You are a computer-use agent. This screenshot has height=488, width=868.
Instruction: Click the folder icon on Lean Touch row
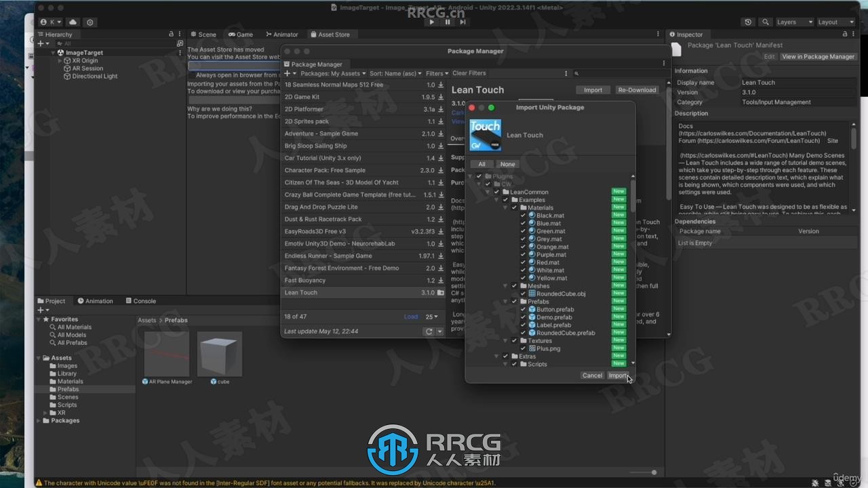tap(441, 293)
